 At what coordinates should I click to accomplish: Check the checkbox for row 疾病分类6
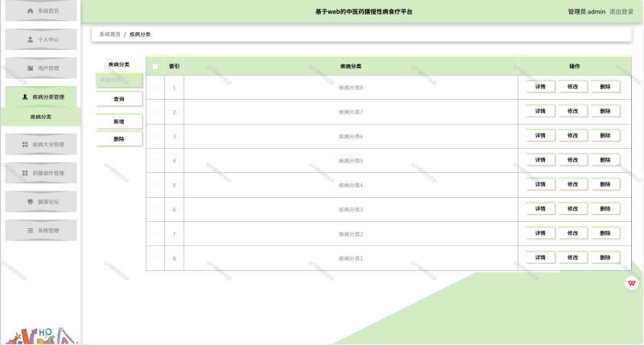tap(155, 137)
